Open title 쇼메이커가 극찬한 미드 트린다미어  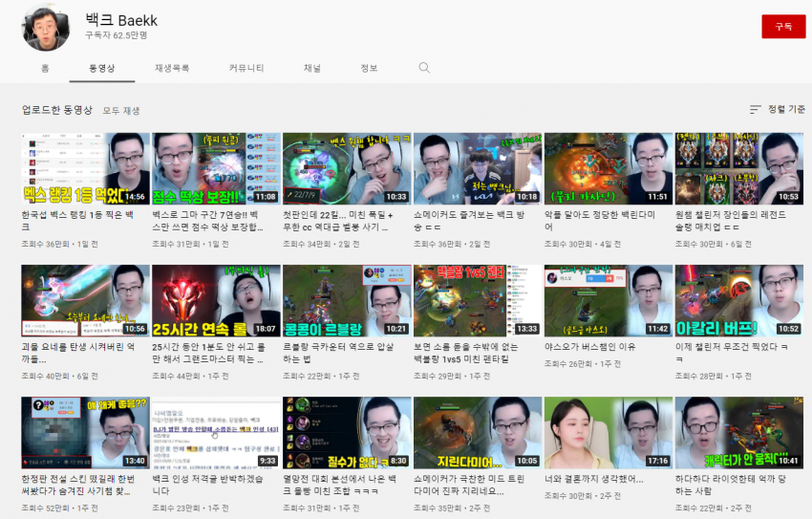pyautogui.click(x=469, y=485)
